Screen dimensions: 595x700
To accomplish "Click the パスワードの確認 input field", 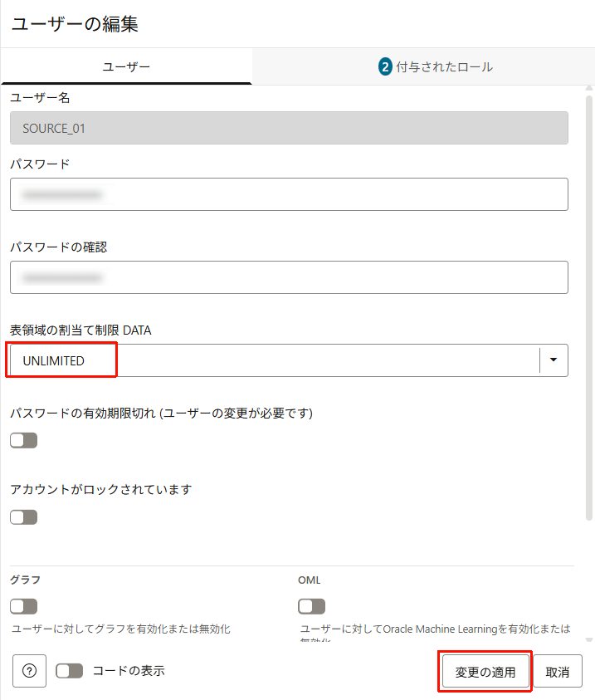I will (289, 277).
